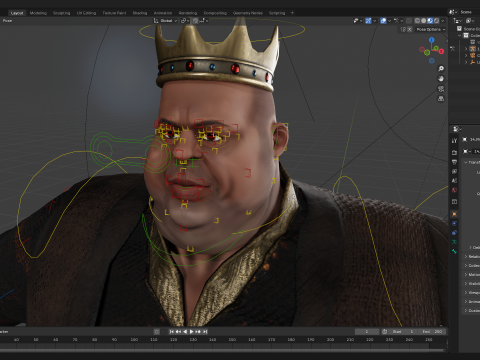Click the Scene name field
Image resolution: width=480 pixels, height=360 pixels.
point(470,12)
